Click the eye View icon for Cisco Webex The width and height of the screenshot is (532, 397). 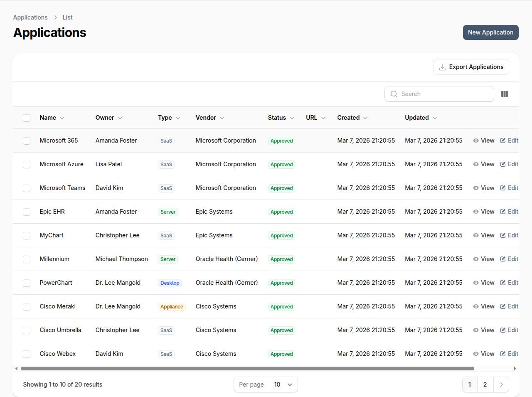(x=476, y=354)
